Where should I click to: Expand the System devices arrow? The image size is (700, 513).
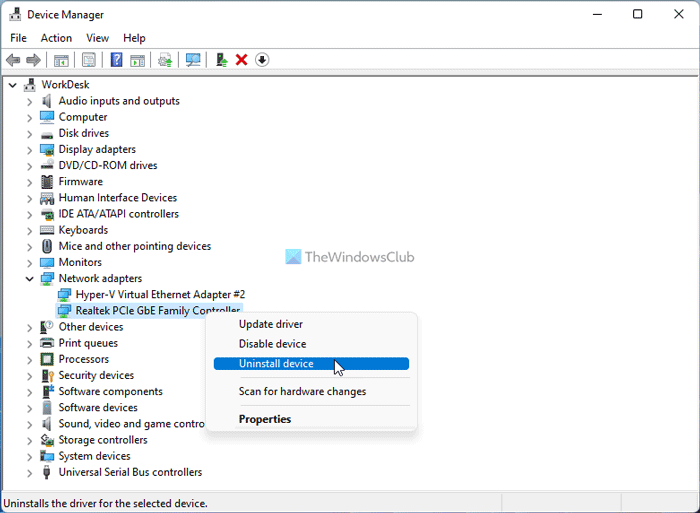pos(29,457)
